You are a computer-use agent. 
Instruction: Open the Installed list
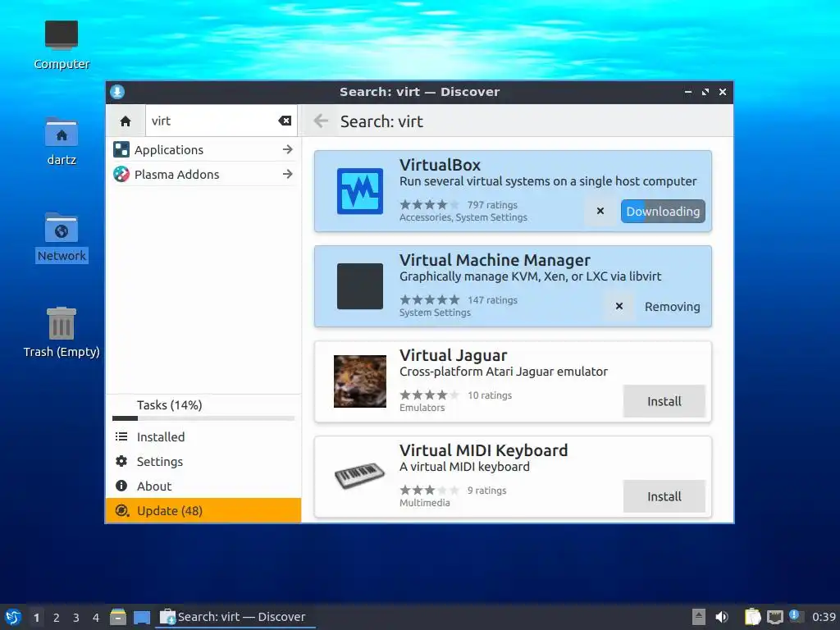point(203,436)
